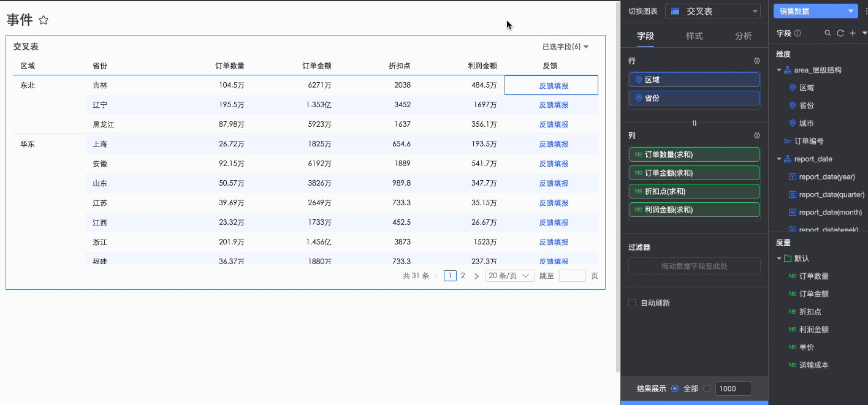Click the plus icon to add a field
Viewport: 868px width, 405px height.
click(853, 33)
